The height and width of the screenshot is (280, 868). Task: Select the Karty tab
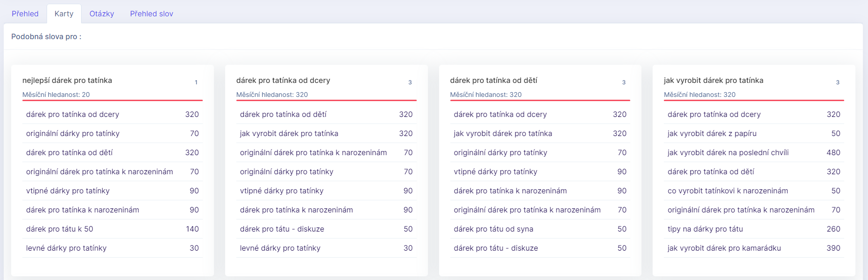[64, 14]
